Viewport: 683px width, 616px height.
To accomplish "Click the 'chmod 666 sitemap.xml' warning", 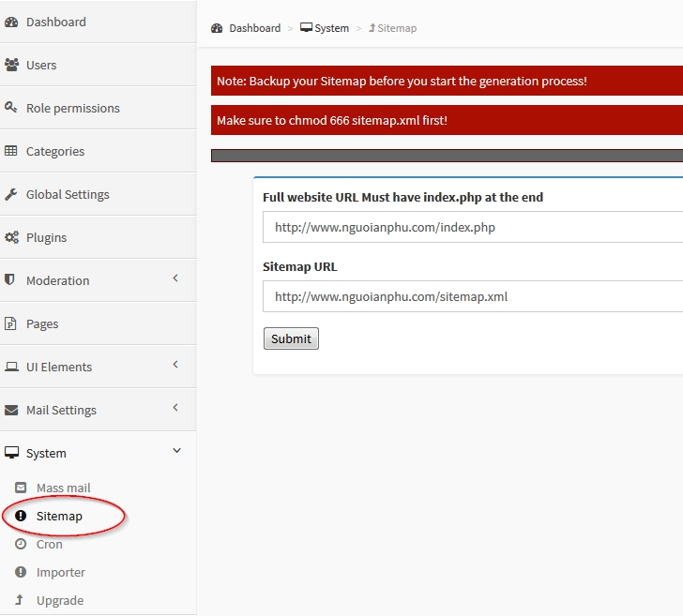I will (447, 120).
